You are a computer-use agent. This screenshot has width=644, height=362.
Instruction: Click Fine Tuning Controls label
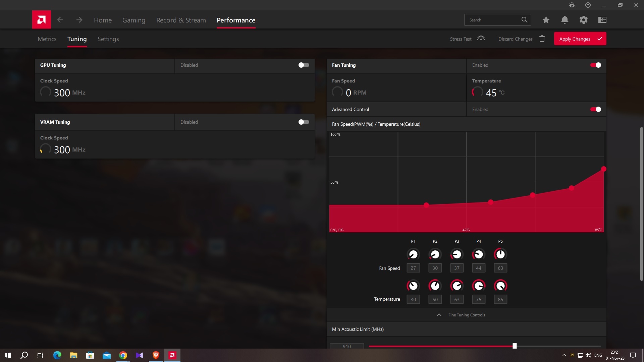pyautogui.click(x=467, y=315)
